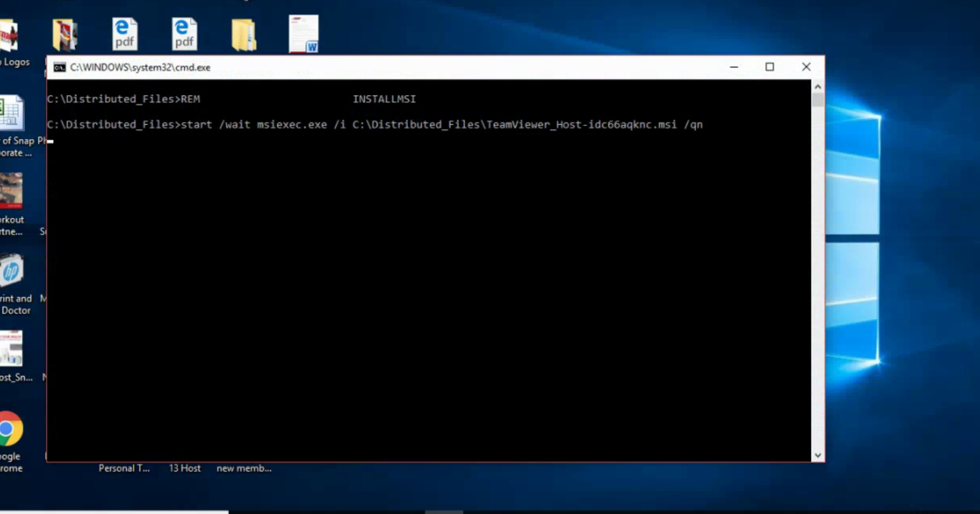Select the Workout desktop icon

[11, 190]
